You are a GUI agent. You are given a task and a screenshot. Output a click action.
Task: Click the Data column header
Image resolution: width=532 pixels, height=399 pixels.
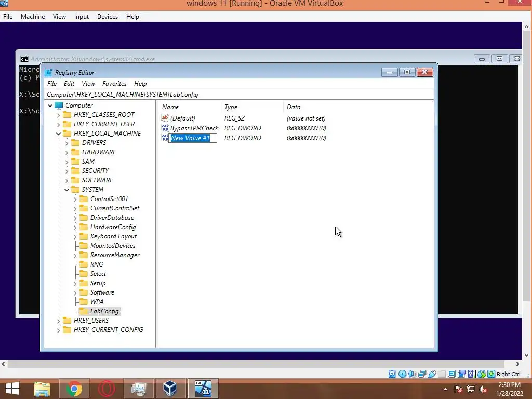point(358,107)
